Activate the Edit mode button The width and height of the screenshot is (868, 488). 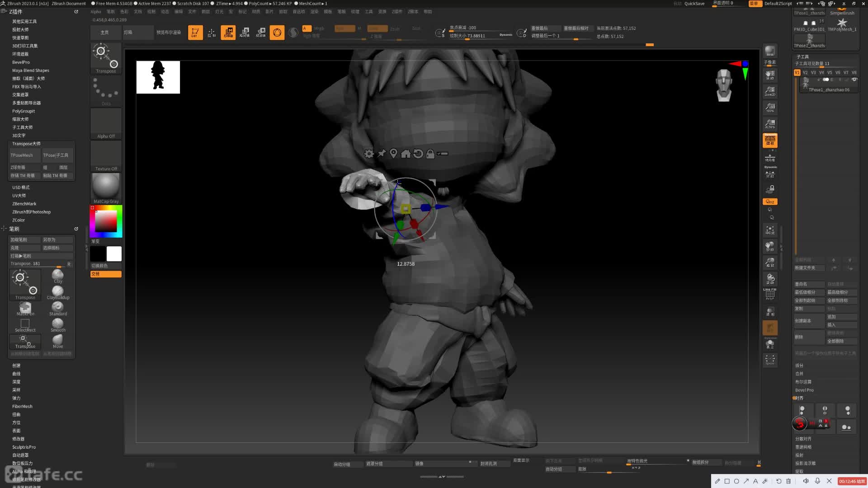click(x=195, y=33)
